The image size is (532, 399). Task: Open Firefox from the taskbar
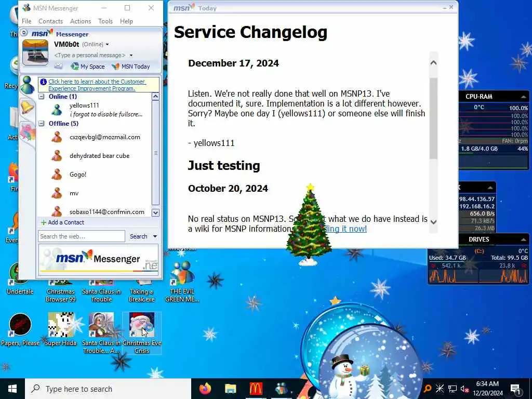click(x=205, y=389)
